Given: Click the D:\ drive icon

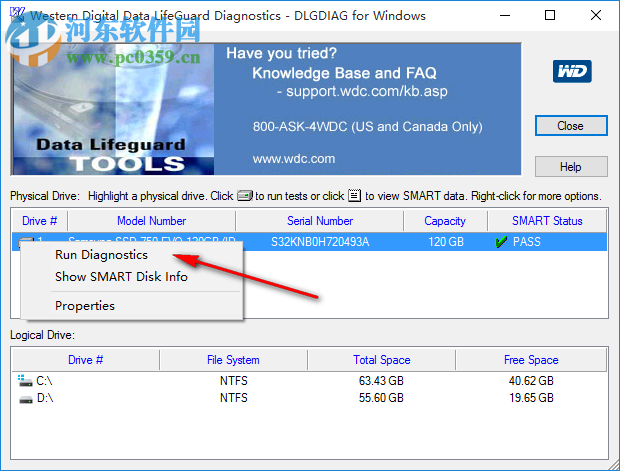Looking at the screenshot, I should pos(26,399).
